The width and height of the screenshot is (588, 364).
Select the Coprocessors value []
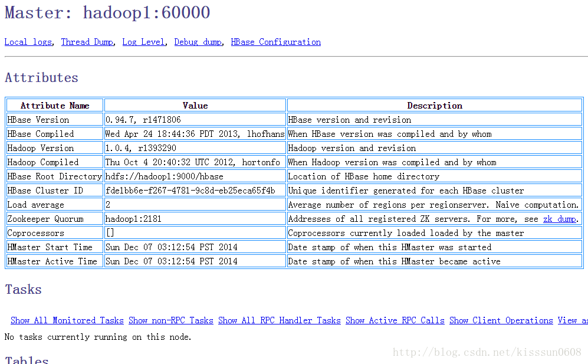click(x=195, y=233)
